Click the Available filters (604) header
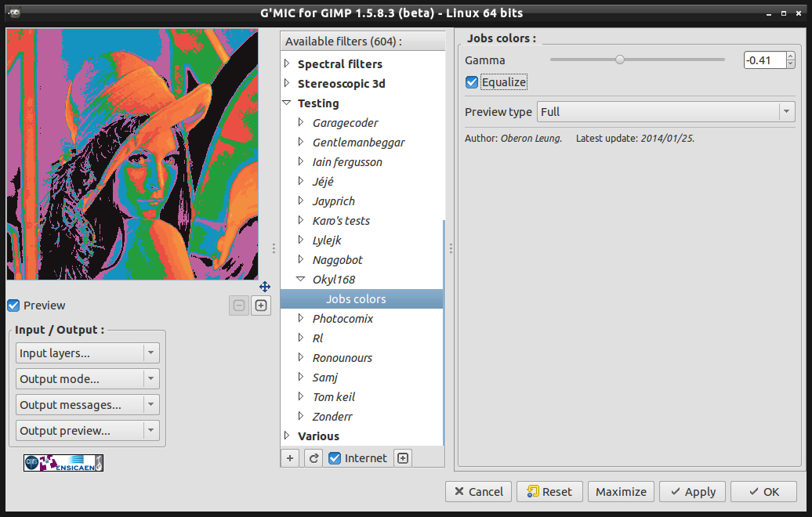 [362, 42]
